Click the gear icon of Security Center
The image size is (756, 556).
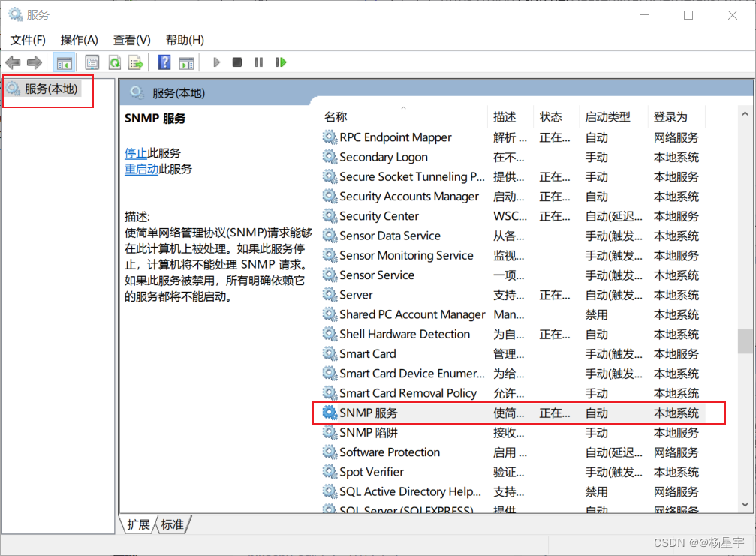tap(330, 216)
